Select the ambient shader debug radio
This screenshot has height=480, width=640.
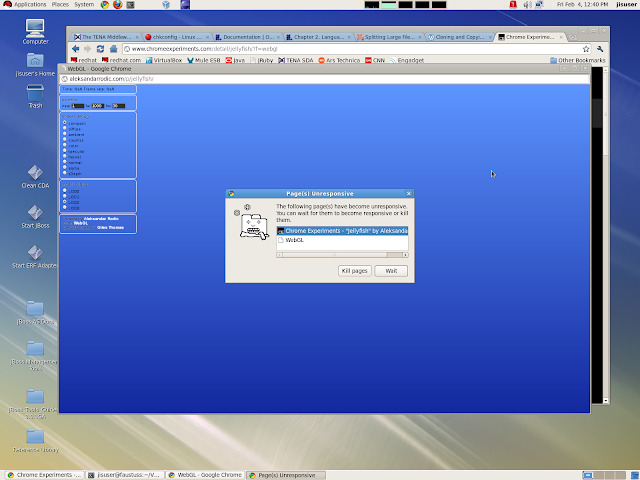[x=64, y=134]
